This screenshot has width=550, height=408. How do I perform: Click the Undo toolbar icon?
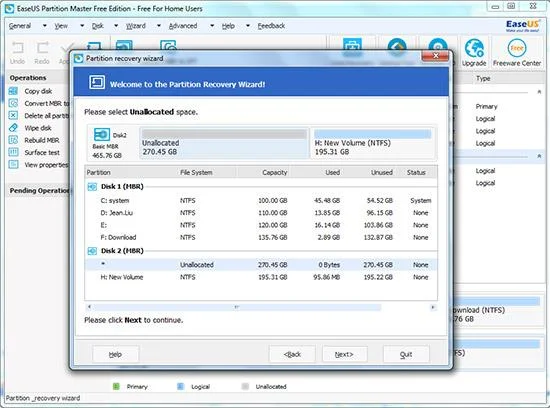[x=18, y=48]
